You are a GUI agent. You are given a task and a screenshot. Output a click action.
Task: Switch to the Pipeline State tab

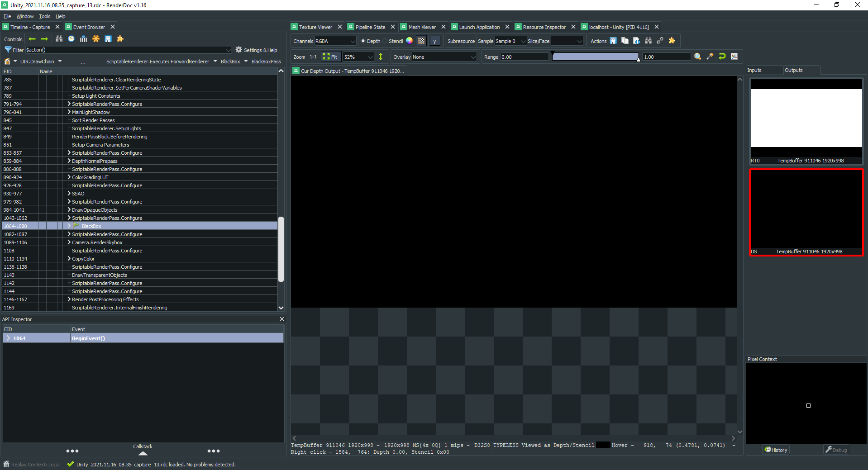point(370,27)
